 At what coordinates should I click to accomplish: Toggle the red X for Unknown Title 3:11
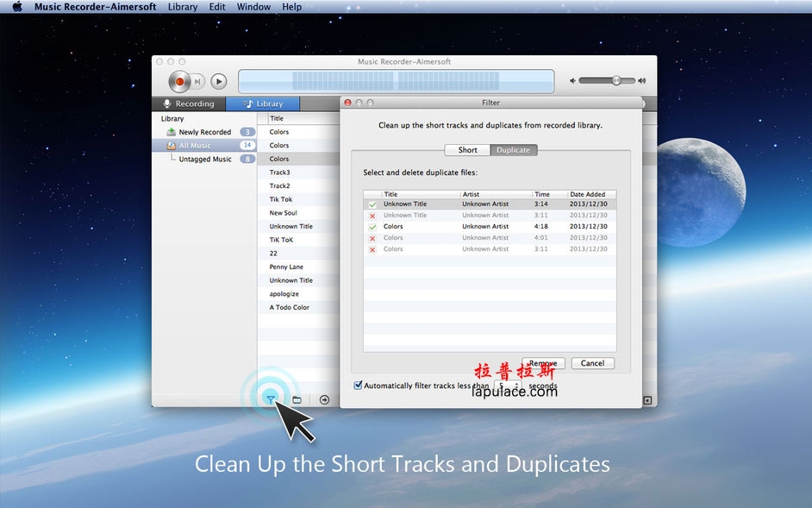(x=372, y=216)
